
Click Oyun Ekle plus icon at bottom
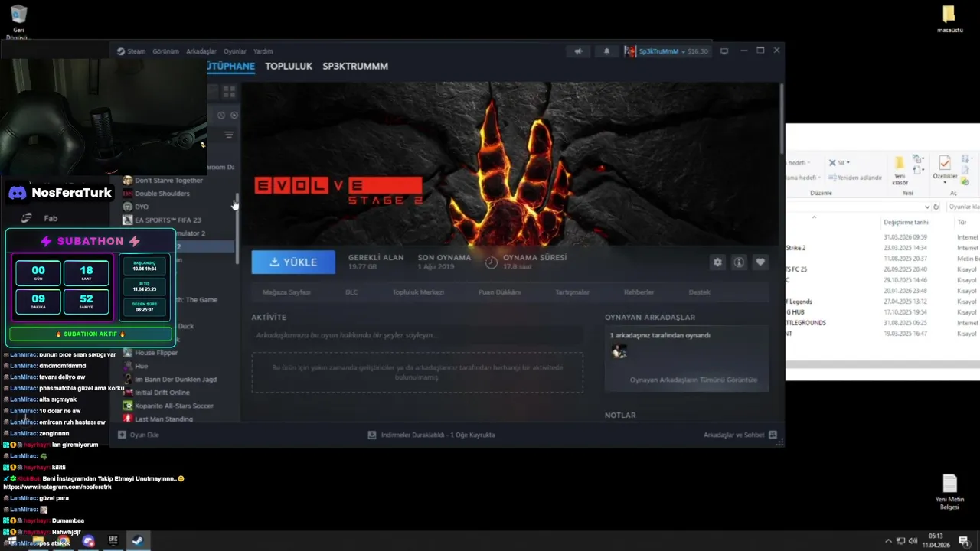[122, 435]
